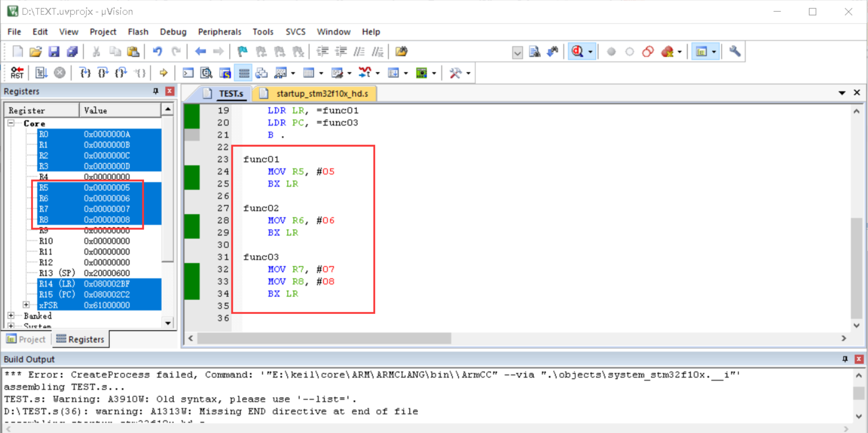The image size is (868, 433).
Task: Open the Peripherals menu
Action: [220, 32]
